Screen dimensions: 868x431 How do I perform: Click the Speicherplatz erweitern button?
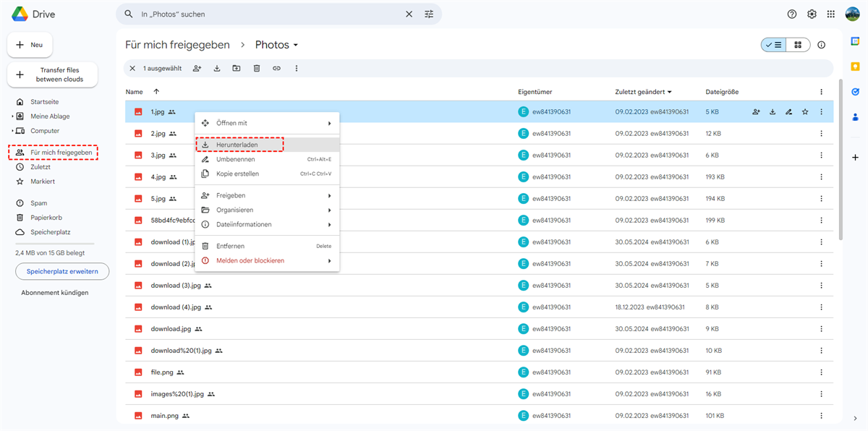pyautogui.click(x=62, y=271)
